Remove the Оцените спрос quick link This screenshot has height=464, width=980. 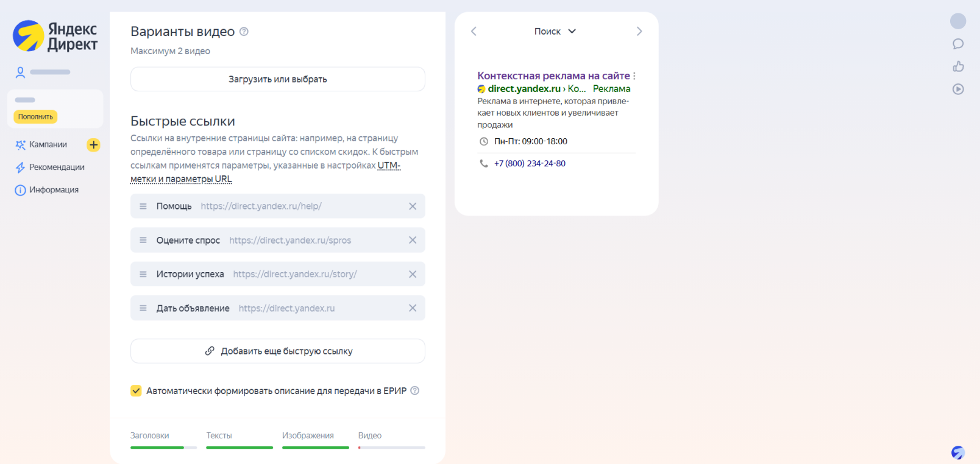pos(413,241)
